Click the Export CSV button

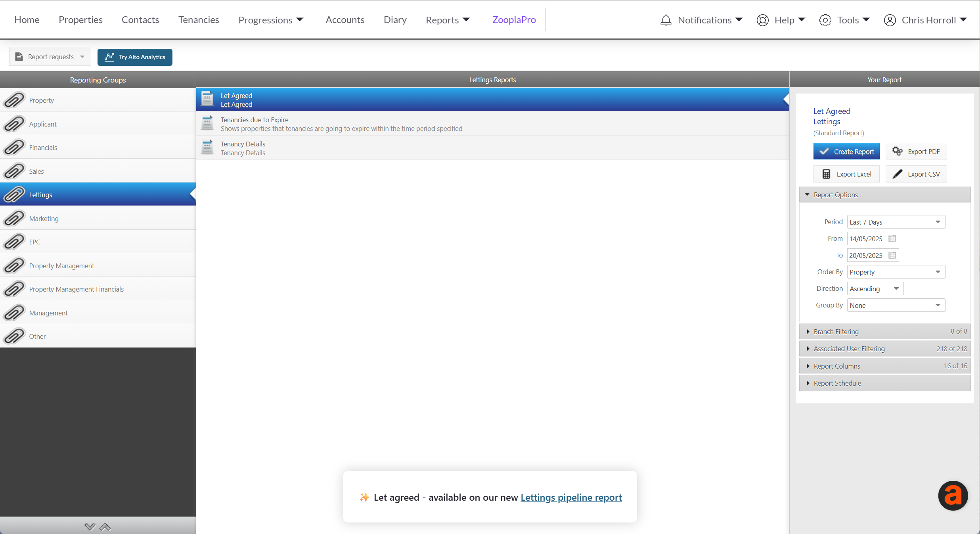(x=916, y=174)
